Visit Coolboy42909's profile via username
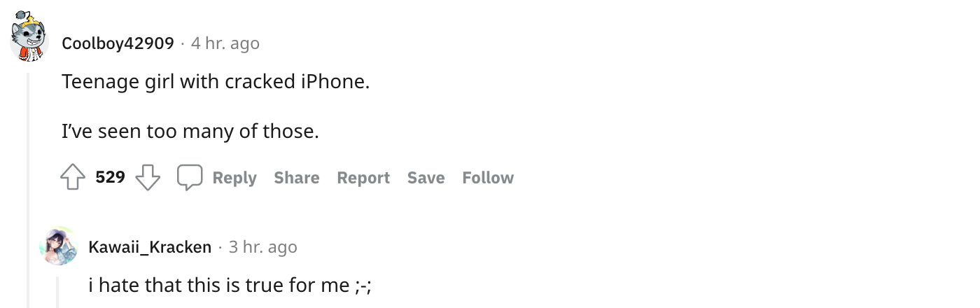Viewport: 980px width, 308px height. pyautogui.click(x=118, y=43)
